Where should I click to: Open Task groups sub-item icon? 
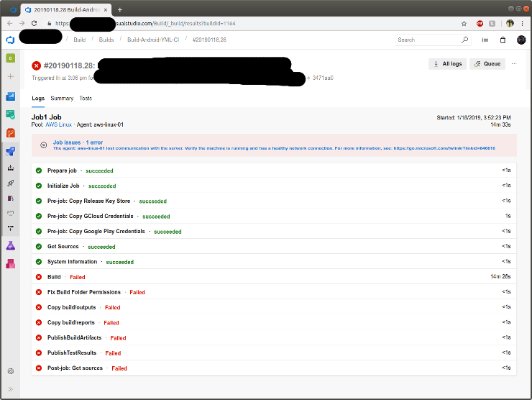pos(11,213)
